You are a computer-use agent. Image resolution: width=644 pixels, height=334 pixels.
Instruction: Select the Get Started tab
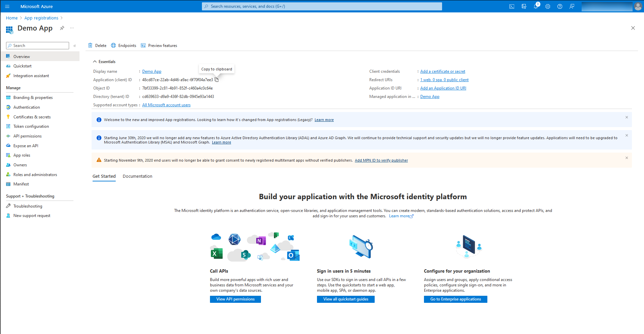(104, 176)
